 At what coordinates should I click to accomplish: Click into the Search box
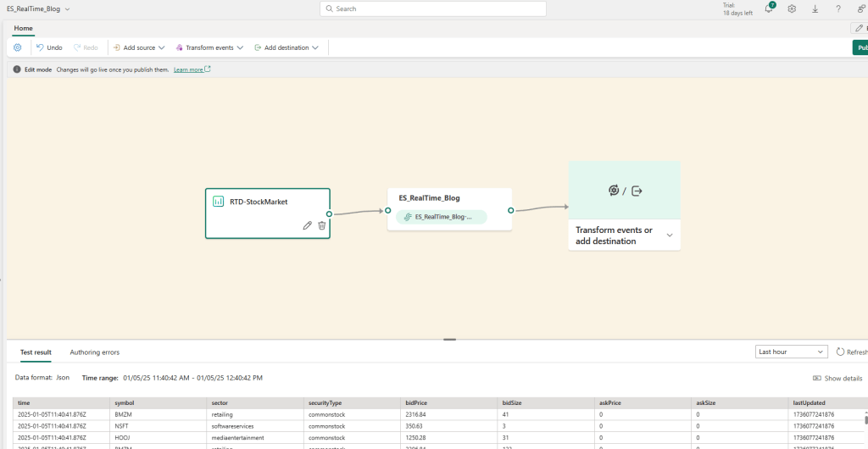coord(433,8)
